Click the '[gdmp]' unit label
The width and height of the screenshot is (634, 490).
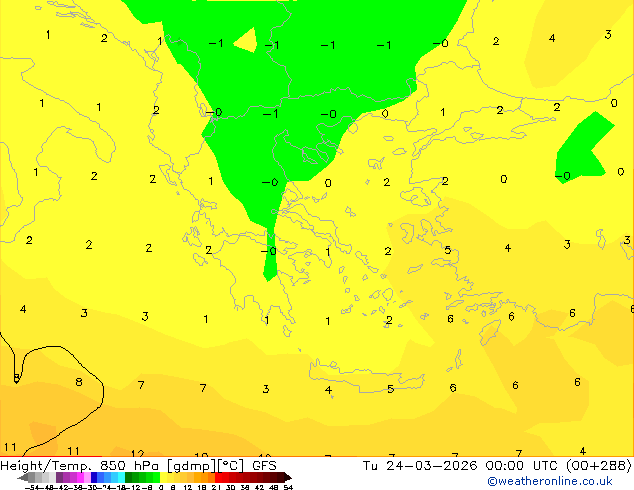(191, 466)
